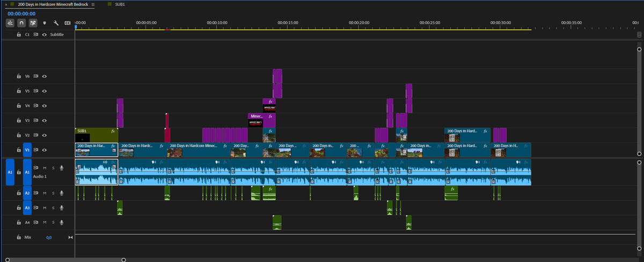Toggle sync lock on track V3
The width and height of the screenshot is (644, 262).
pos(36,121)
